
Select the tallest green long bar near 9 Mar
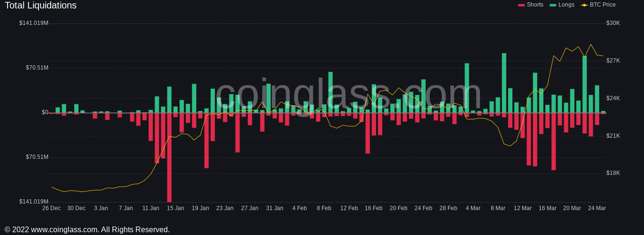coord(504,83)
